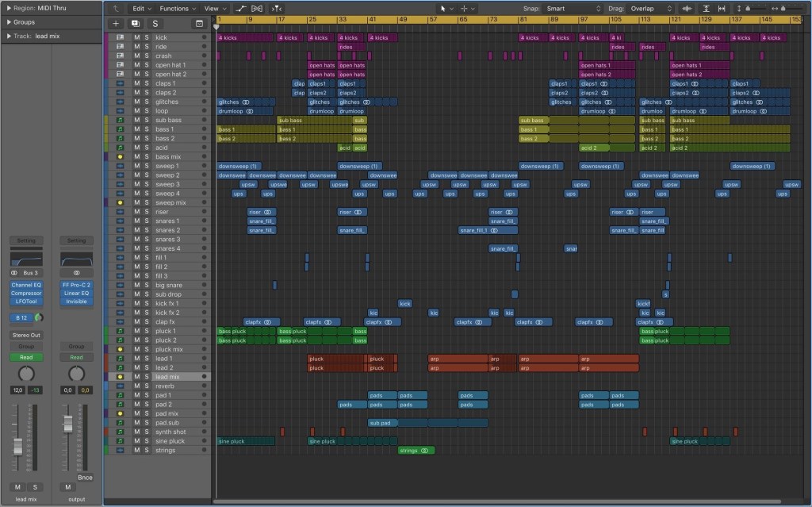This screenshot has width=812, height=507.
Task: Mute the strings track
Action: click(136, 451)
